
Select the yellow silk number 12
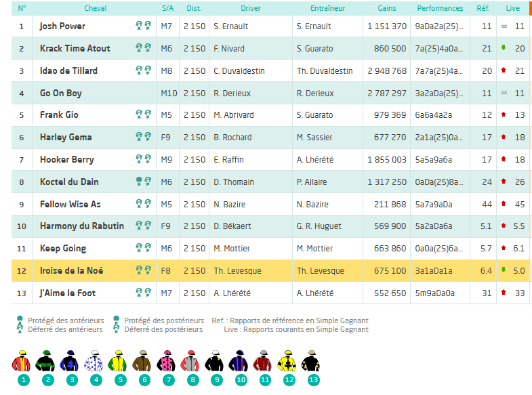289,362
